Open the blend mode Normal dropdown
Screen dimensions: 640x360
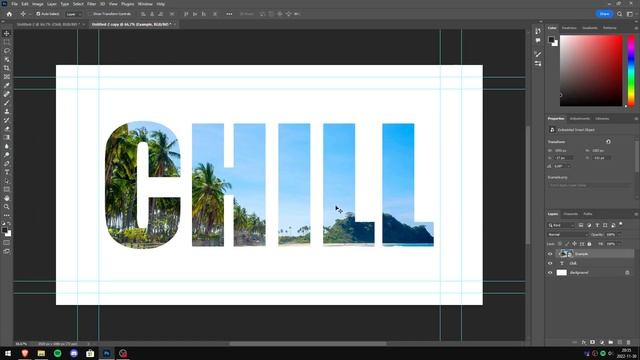(x=568, y=235)
